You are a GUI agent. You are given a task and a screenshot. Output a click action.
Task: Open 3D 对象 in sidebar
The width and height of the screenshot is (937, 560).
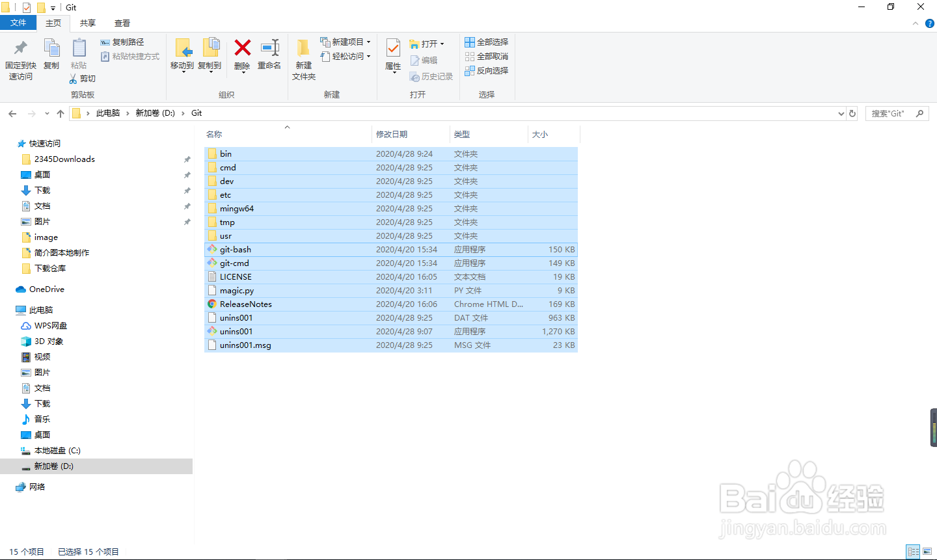[48, 341]
